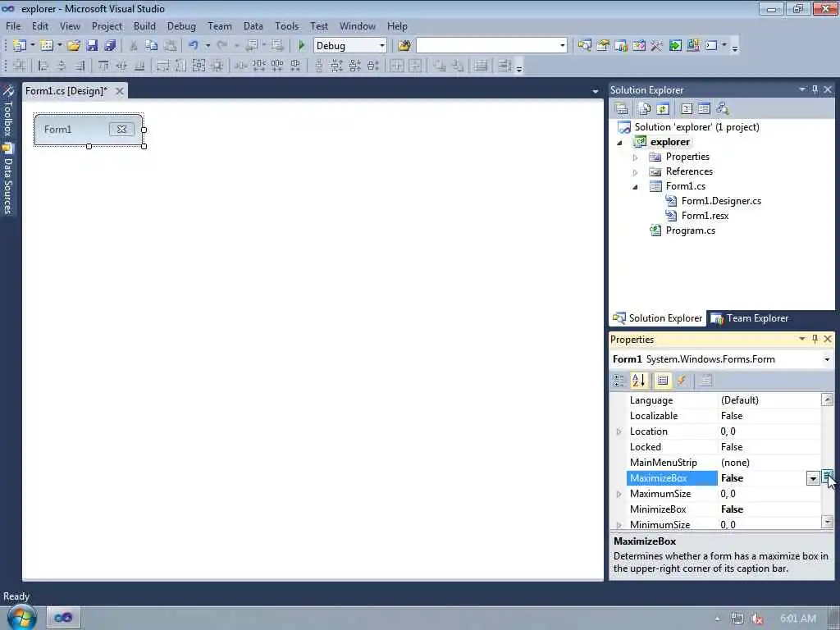
Task: Start debugging with green play icon
Action: (x=302, y=46)
